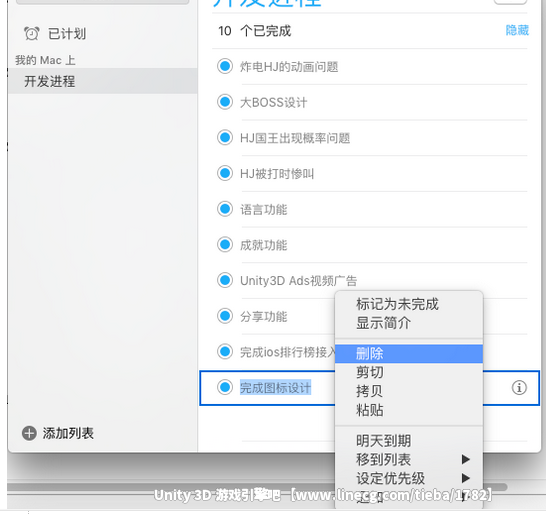546x514 pixels.
Task: Click the 成就功能 reminder text
Action: pos(264,245)
